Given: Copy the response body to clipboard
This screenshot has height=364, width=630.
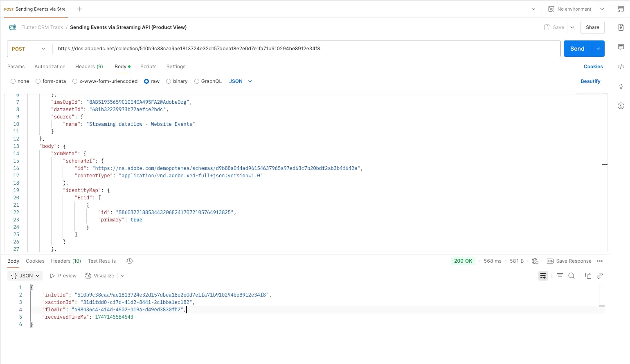Looking at the screenshot, I should 588,276.
